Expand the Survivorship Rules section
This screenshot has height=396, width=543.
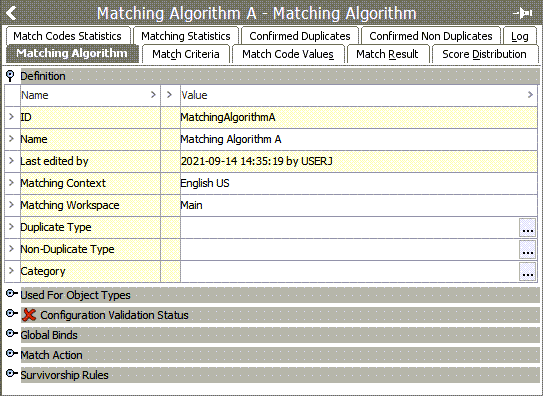[11, 374]
